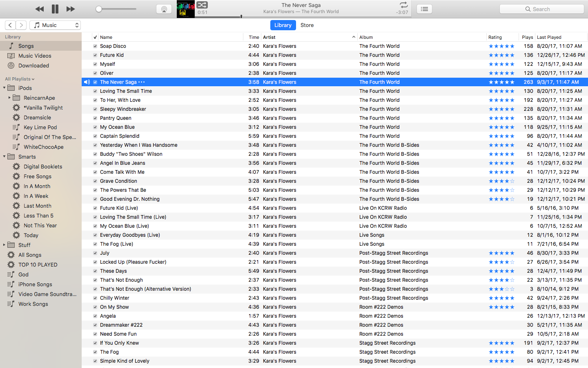The height and width of the screenshot is (368, 588).
Task: Uncheck the Myself checkbox
Action: (95, 64)
